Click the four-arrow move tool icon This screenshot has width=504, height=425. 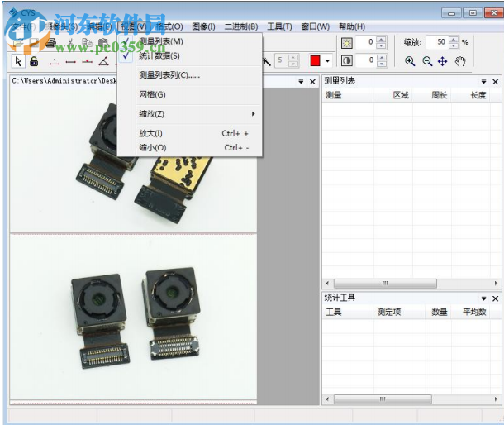(x=443, y=61)
